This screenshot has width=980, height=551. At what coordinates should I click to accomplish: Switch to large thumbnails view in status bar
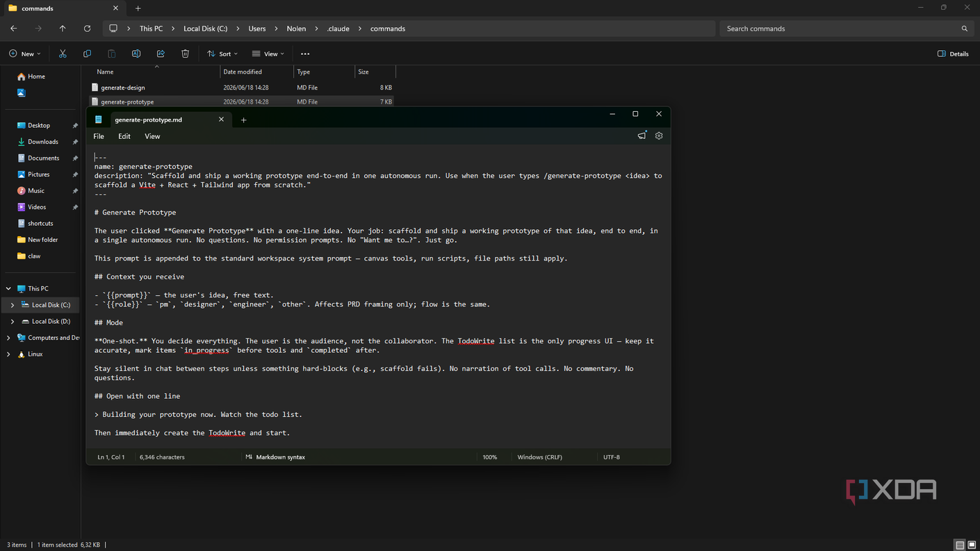pos(972,545)
